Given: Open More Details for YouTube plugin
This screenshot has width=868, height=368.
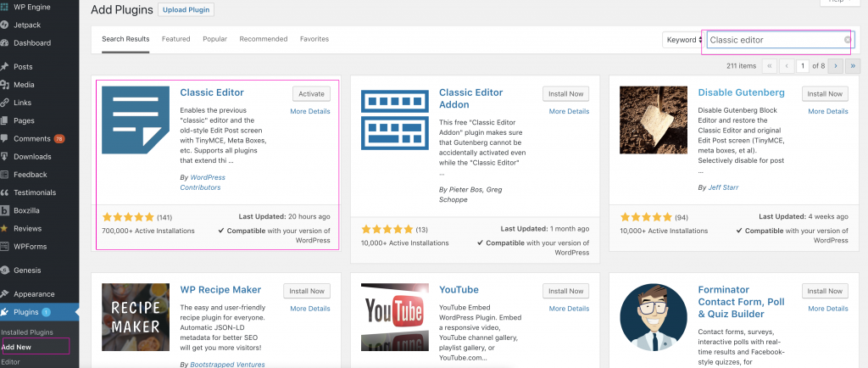Looking at the screenshot, I should pyautogui.click(x=569, y=309).
